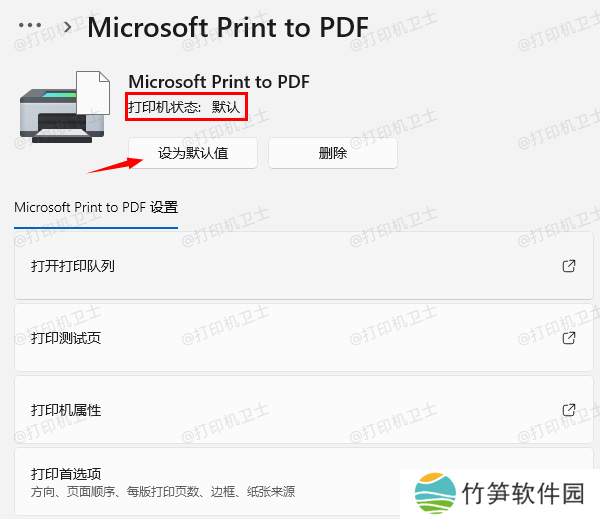Select the printer name below the title
This screenshot has width=600, height=519.
219,82
